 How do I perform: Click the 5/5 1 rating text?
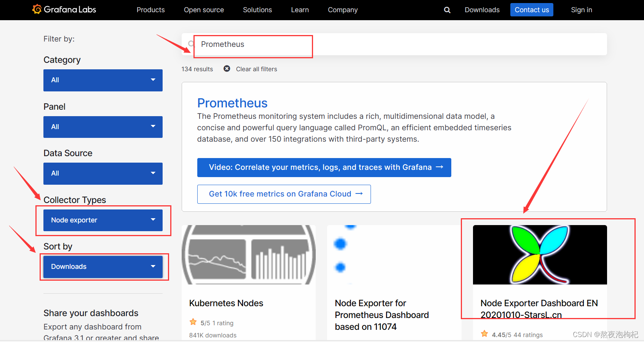pos(217,323)
